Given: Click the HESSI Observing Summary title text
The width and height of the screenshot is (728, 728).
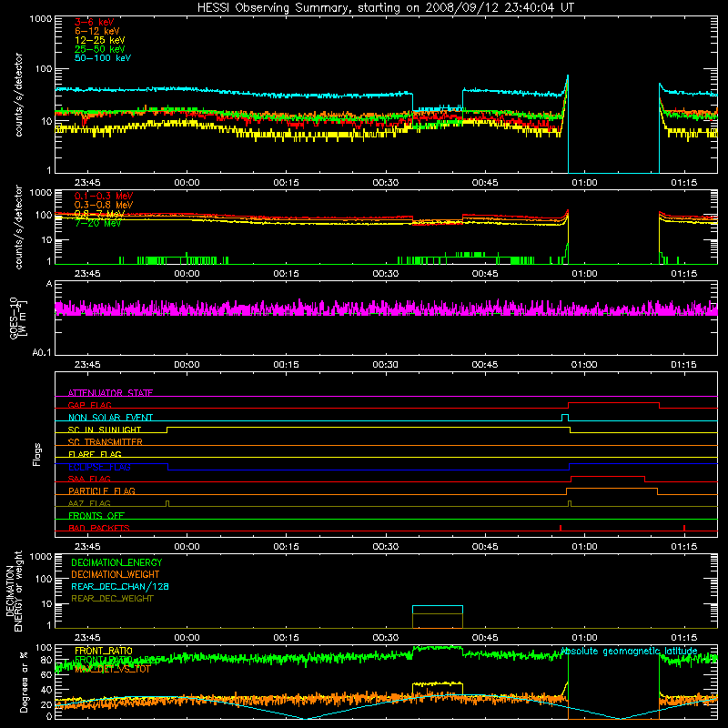Looking at the screenshot, I should pos(385,8).
